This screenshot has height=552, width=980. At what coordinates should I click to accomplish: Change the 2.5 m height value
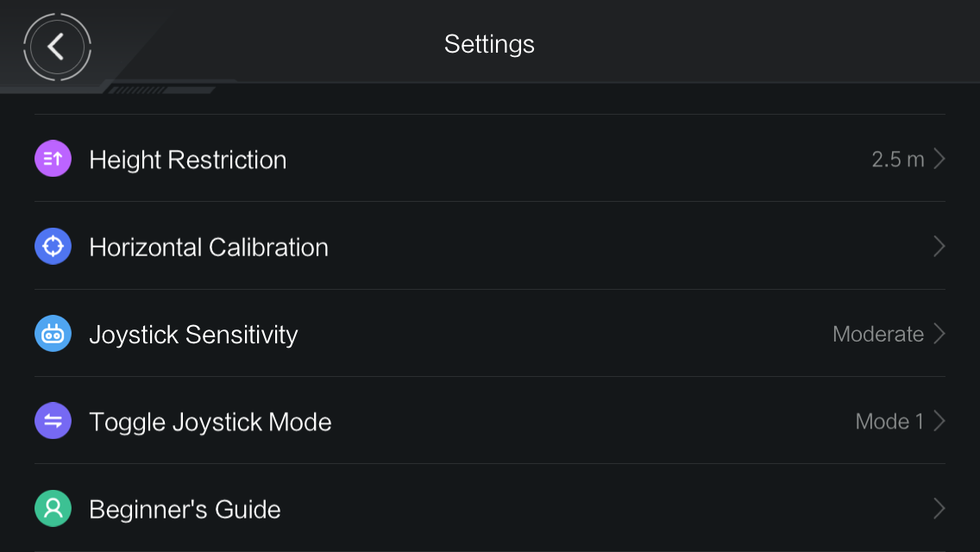tap(897, 160)
